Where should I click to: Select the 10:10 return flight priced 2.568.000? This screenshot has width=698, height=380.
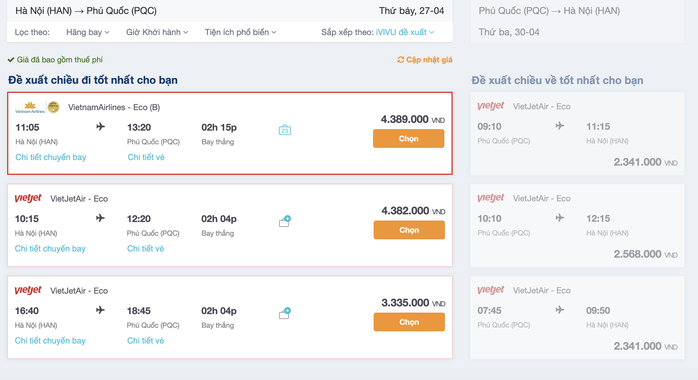[577, 226]
